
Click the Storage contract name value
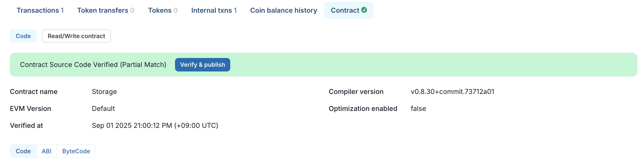(104, 92)
